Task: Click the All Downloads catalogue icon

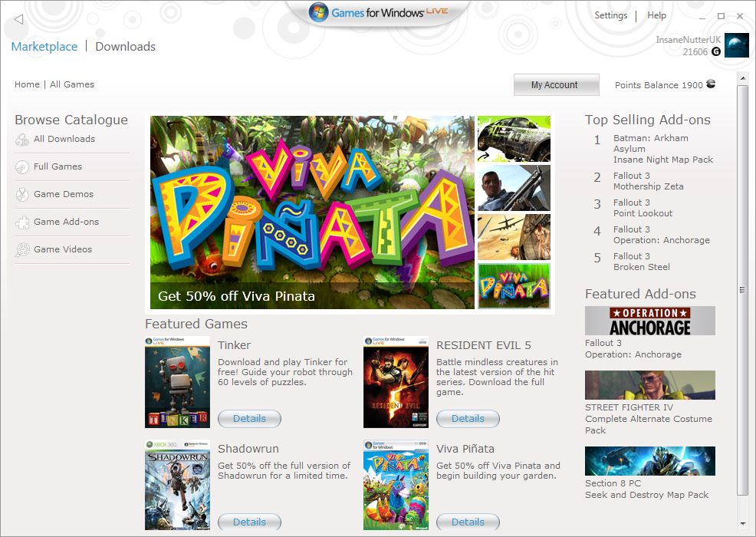Action: point(22,140)
